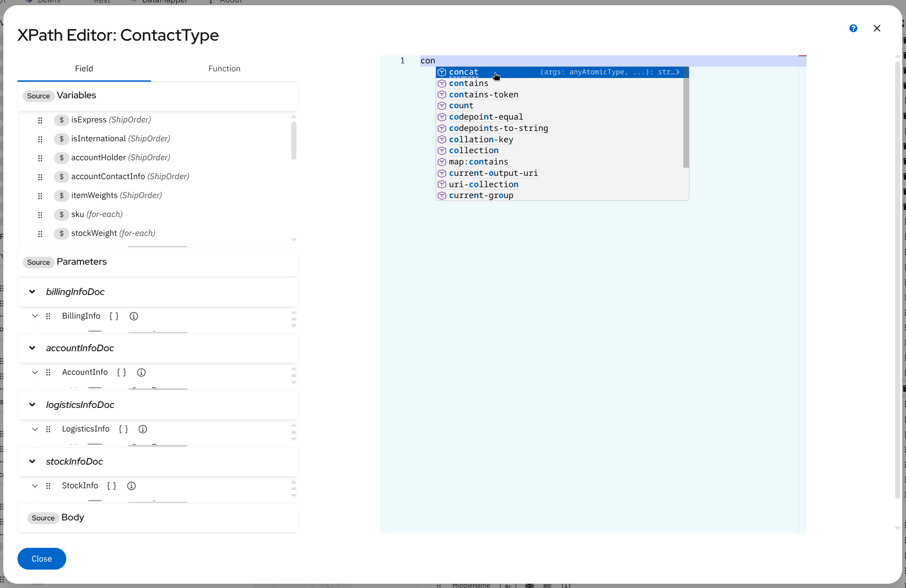
Task: Grab the drag handle of BillingInfo node
Action: pyautogui.click(x=48, y=316)
